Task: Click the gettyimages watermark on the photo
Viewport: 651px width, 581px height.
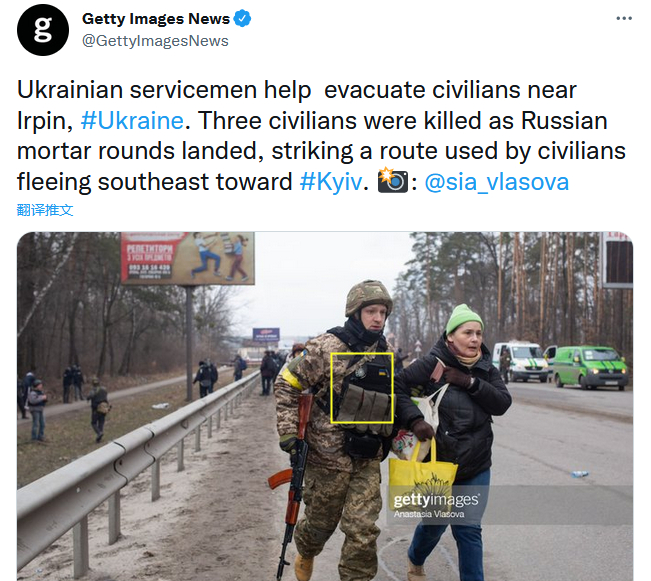Action: (x=436, y=500)
